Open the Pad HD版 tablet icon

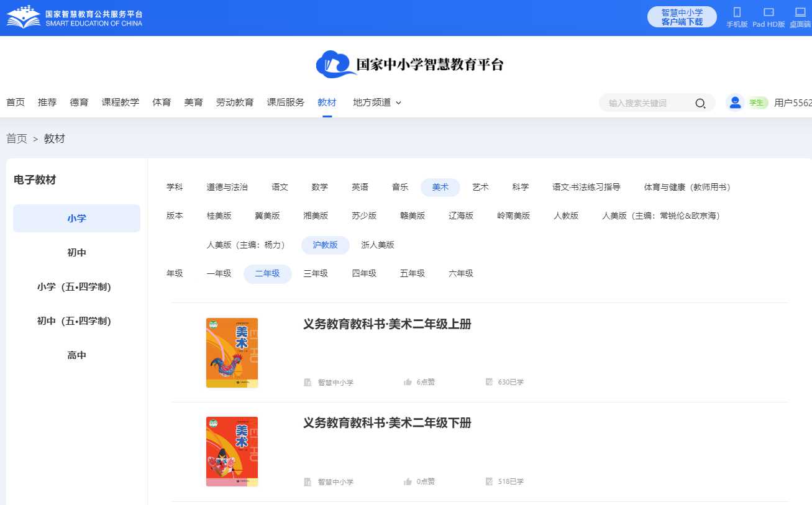pos(769,12)
